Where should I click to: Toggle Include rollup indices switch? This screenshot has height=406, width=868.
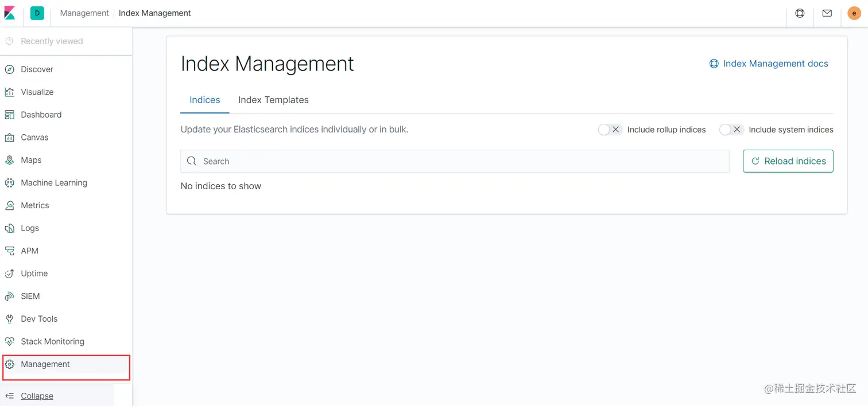pyautogui.click(x=610, y=130)
